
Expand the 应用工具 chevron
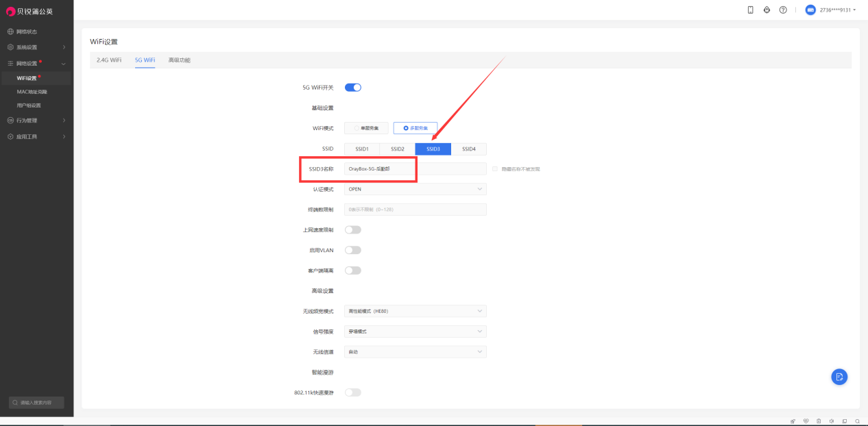click(64, 136)
